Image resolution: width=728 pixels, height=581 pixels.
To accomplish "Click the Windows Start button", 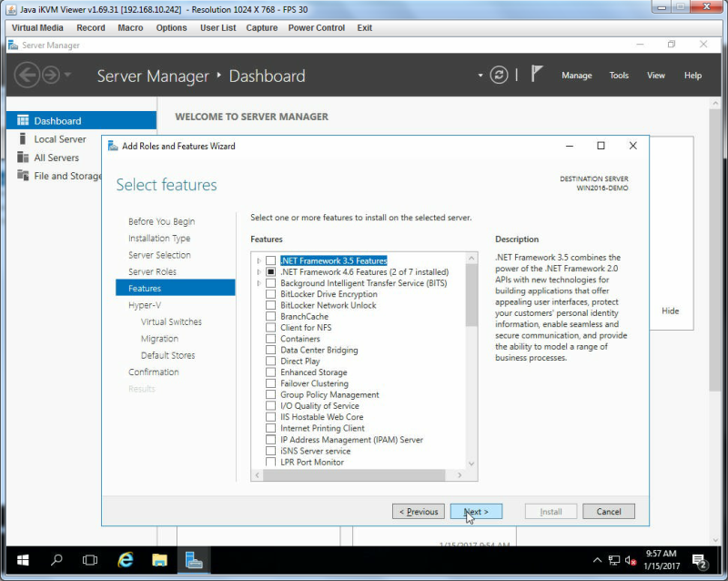I will (x=23, y=560).
